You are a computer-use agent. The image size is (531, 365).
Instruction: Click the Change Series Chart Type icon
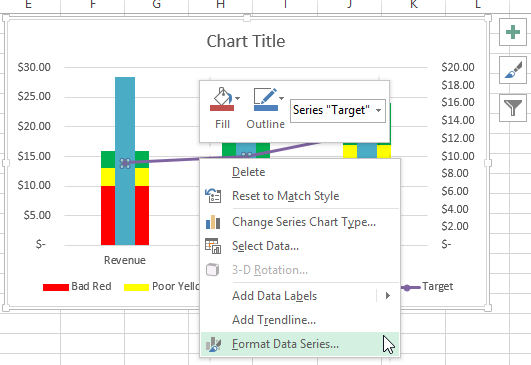pyautogui.click(x=213, y=222)
